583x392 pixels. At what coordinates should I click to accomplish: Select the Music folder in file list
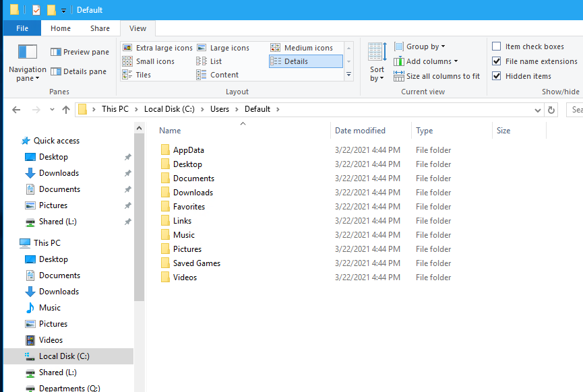tap(184, 235)
